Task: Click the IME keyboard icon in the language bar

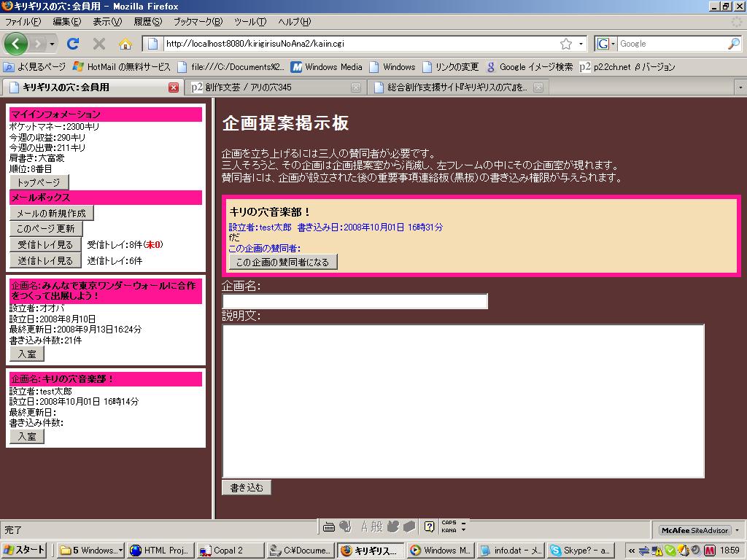Action: (329, 526)
